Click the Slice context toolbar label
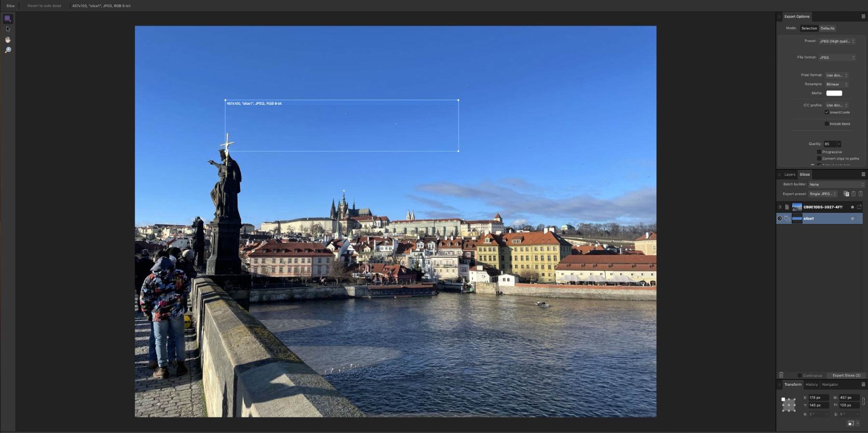 point(11,6)
